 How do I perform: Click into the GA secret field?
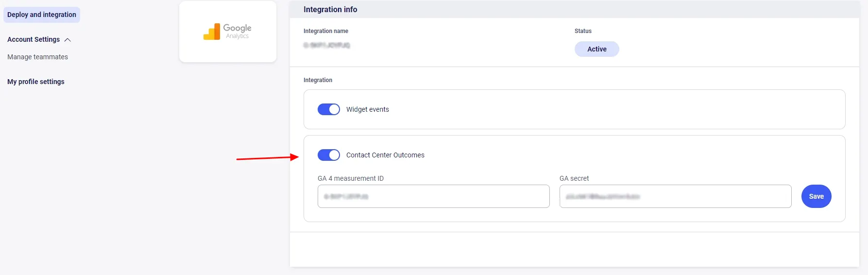[675, 196]
